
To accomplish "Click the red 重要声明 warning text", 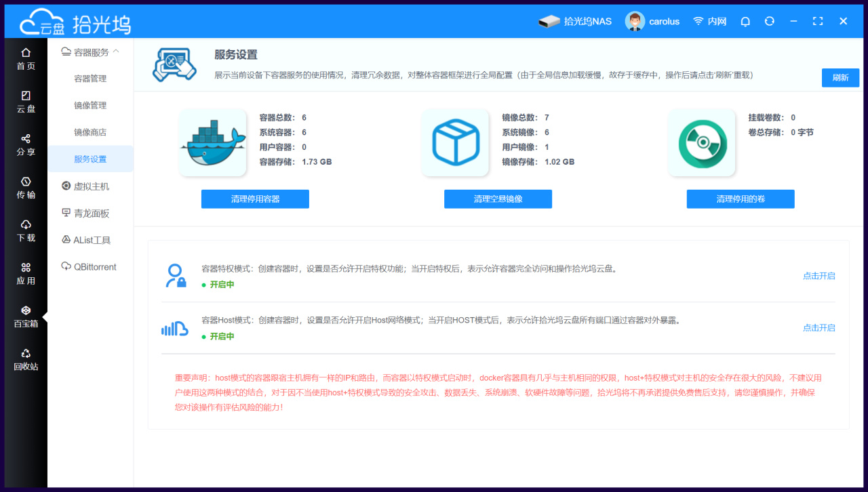I will (498, 392).
